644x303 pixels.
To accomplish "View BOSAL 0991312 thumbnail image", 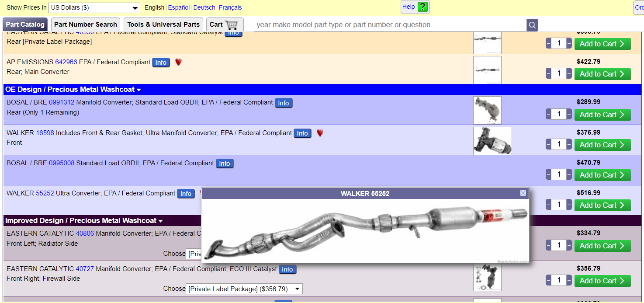I will [487, 110].
